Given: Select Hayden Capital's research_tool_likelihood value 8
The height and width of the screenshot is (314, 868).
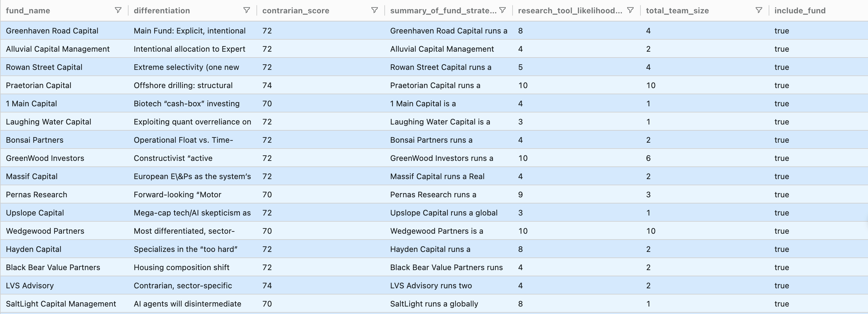Looking at the screenshot, I should tap(521, 249).
